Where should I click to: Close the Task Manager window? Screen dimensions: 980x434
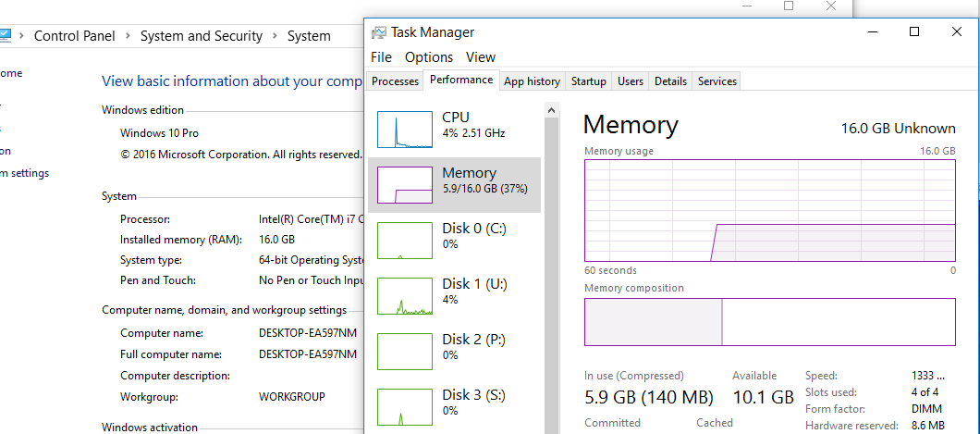[x=957, y=31]
